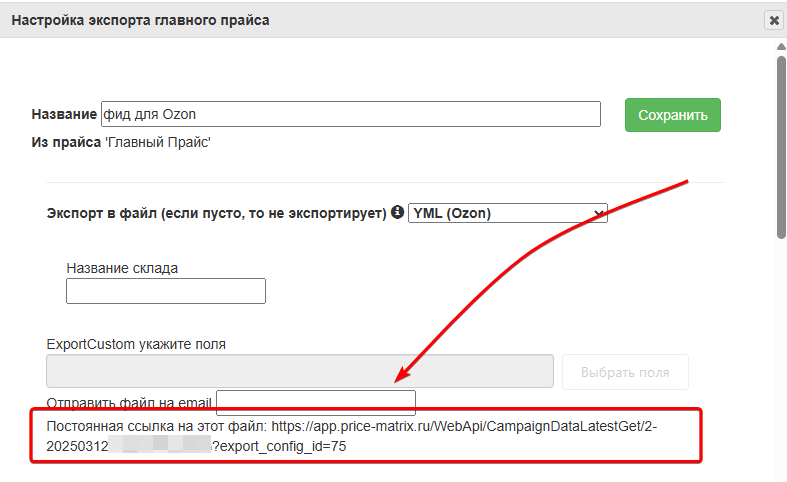
Task: Click the info icon beside export label
Action: point(397,212)
